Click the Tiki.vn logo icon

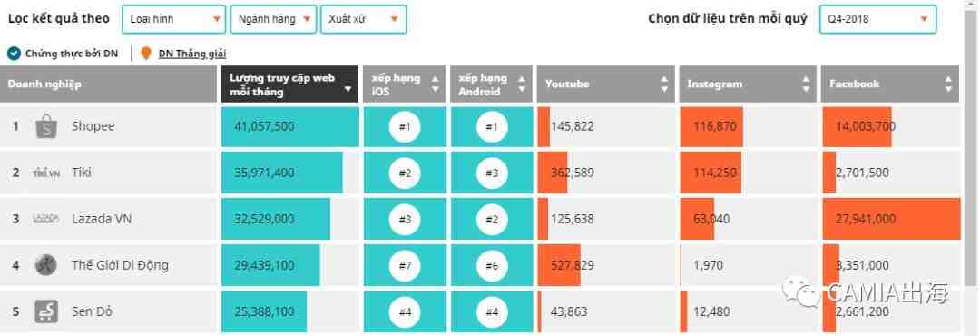click(x=46, y=173)
